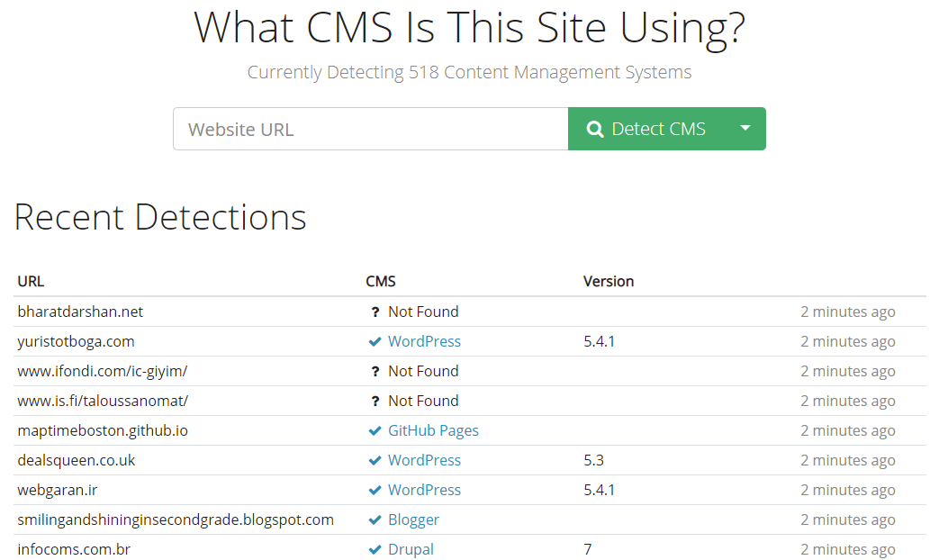Image resolution: width=930 pixels, height=560 pixels.
Task: Click the 2 minutes ago timestamp for bharatdarshan.net
Action: point(847,312)
